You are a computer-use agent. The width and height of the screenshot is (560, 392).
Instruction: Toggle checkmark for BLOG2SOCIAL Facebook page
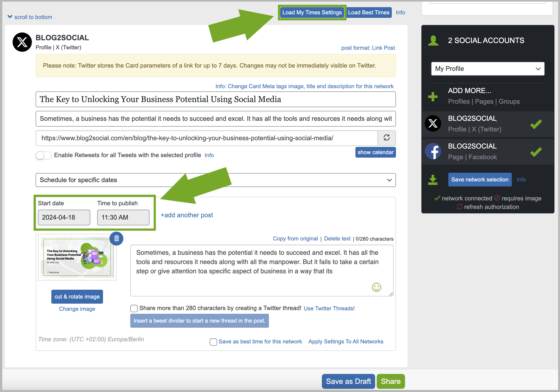tap(536, 152)
